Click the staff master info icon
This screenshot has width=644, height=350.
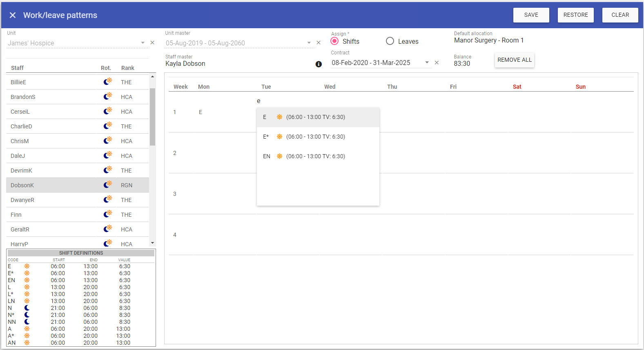pyautogui.click(x=319, y=64)
